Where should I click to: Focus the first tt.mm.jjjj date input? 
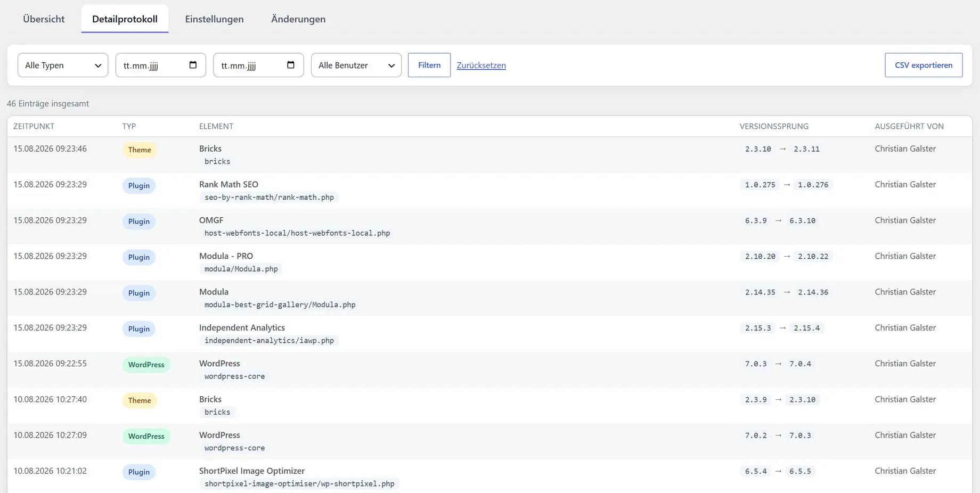(161, 65)
